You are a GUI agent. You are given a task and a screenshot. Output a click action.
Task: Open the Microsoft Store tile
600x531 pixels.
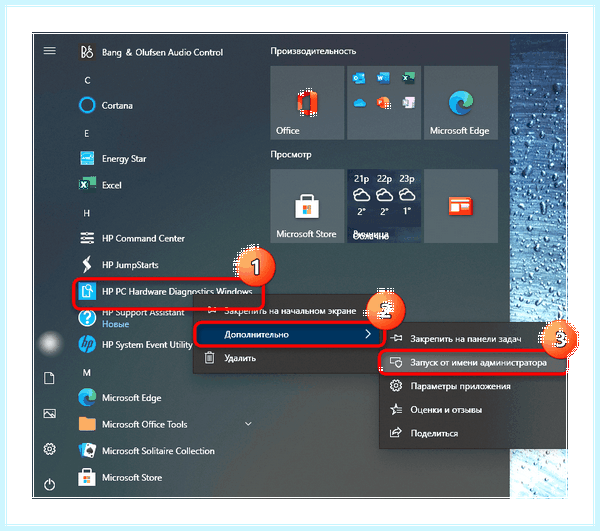(x=307, y=206)
